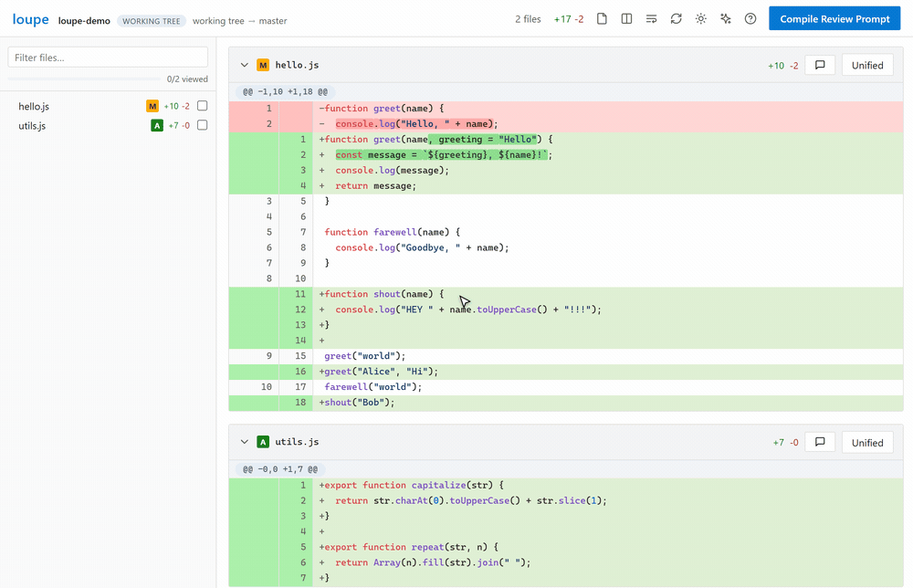Click +10 -2 stats in hello.js header
Image resolution: width=913 pixels, height=588 pixels.
[783, 66]
